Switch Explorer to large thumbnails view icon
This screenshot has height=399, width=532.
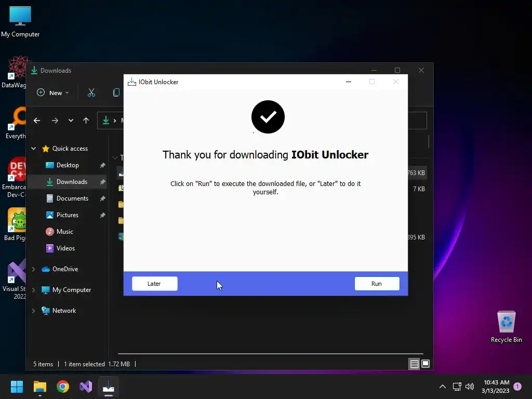point(425,364)
